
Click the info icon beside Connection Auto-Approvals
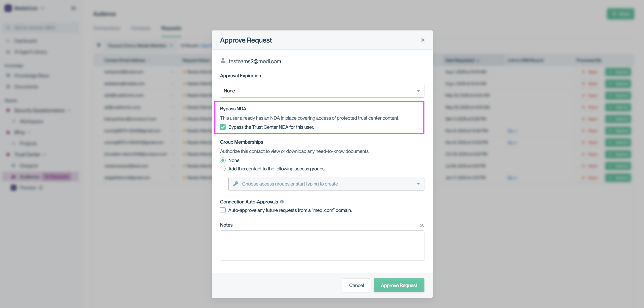282,202
